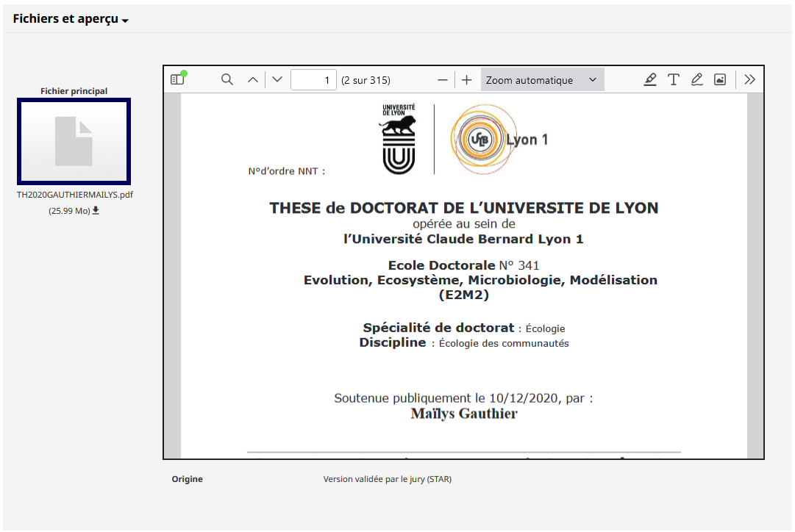
Task: Open the TH2020GAUTHIERMAILYS.pdf file link
Action: click(x=74, y=195)
